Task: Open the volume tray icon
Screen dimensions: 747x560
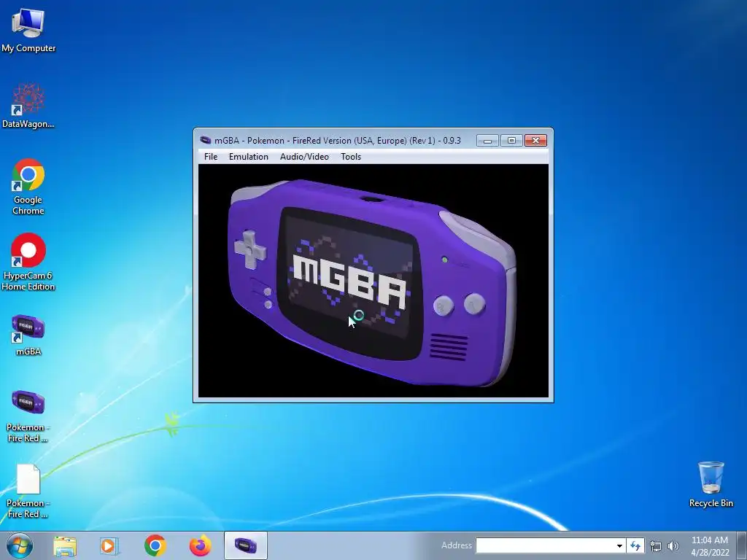Action: click(x=673, y=546)
